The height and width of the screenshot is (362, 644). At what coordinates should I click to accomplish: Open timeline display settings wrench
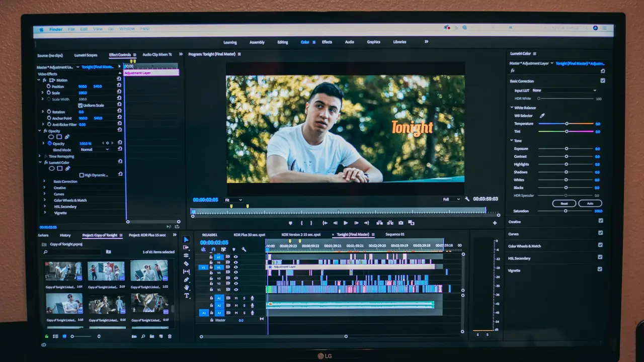244,249
